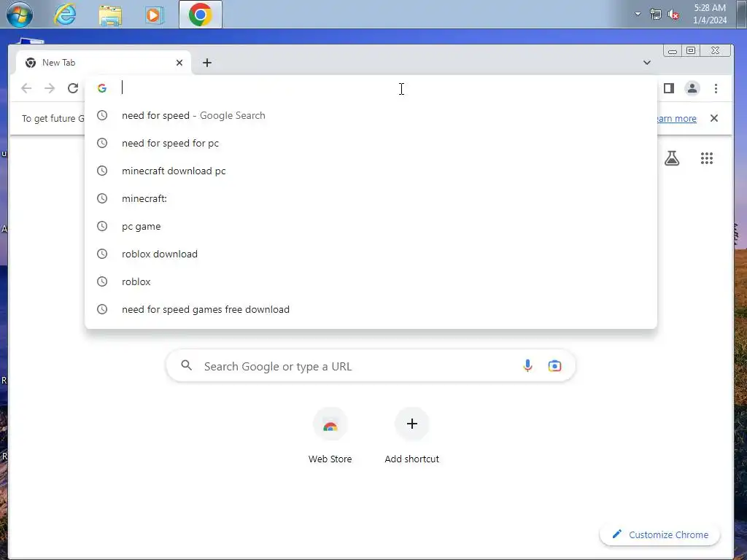Click the Customize Chrome button
The width and height of the screenshot is (747, 560).
click(x=659, y=534)
